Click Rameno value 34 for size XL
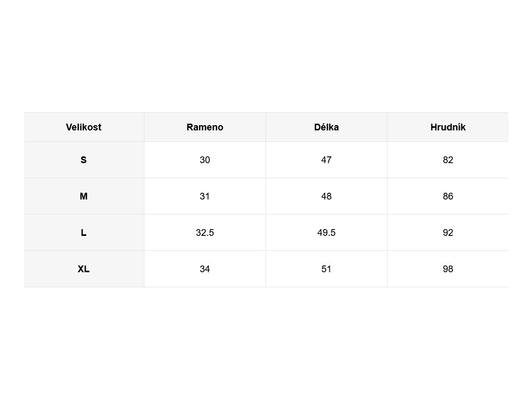Screen dimensions: 532x399 pyautogui.click(x=205, y=269)
